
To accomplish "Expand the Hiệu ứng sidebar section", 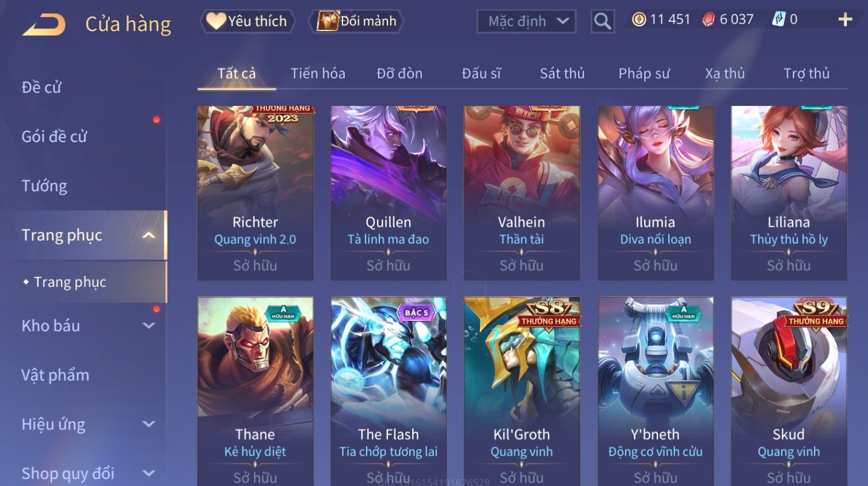I will pos(149,424).
